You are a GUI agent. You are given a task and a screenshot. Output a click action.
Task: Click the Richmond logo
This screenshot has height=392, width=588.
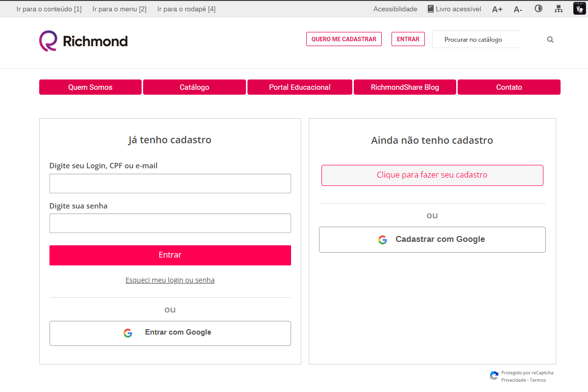click(83, 41)
